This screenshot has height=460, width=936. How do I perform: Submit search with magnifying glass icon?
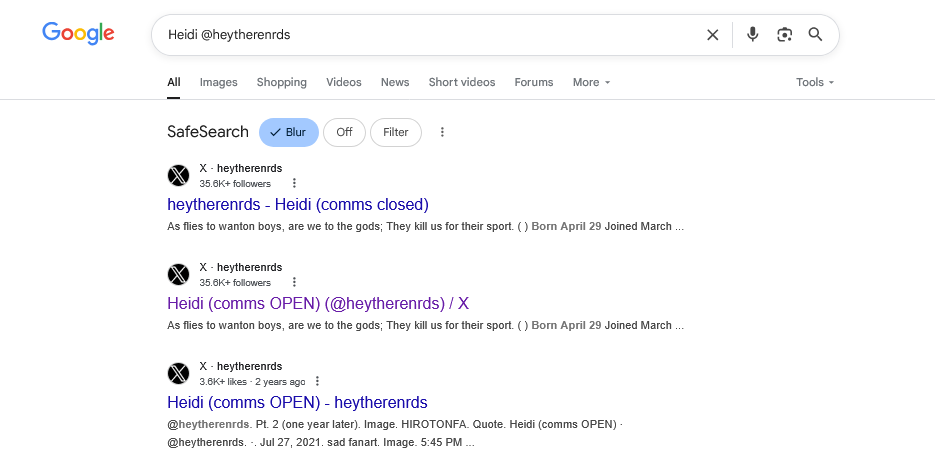[815, 35]
